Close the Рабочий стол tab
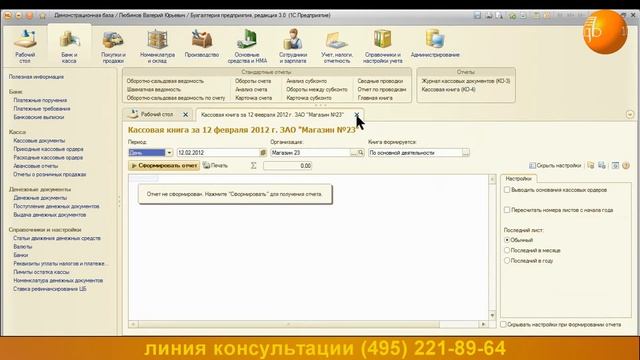 tap(185, 115)
